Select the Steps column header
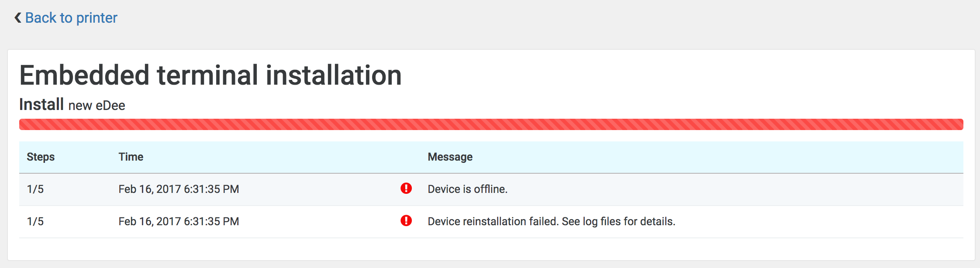Screen dimensions: 980x268 pos(41,157)
